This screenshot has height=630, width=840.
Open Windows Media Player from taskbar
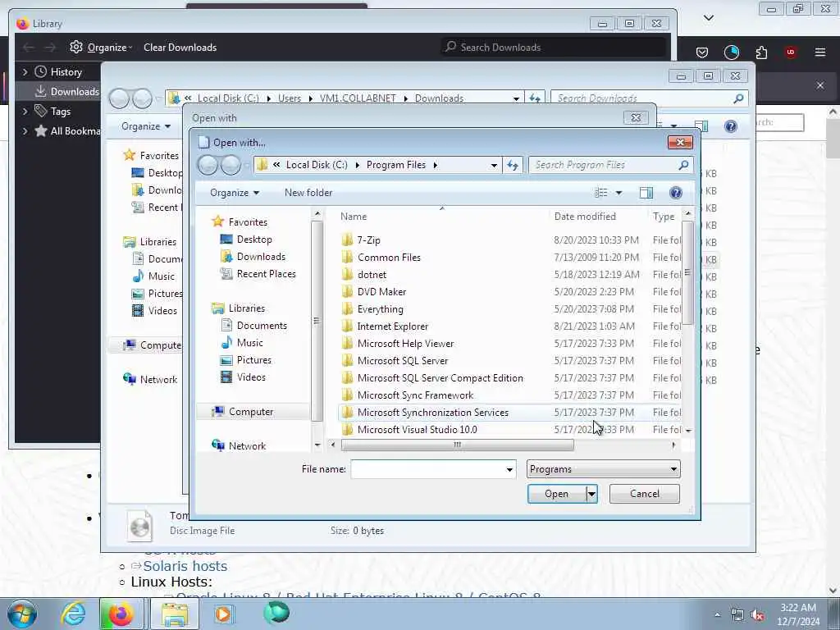coord(223,614)
